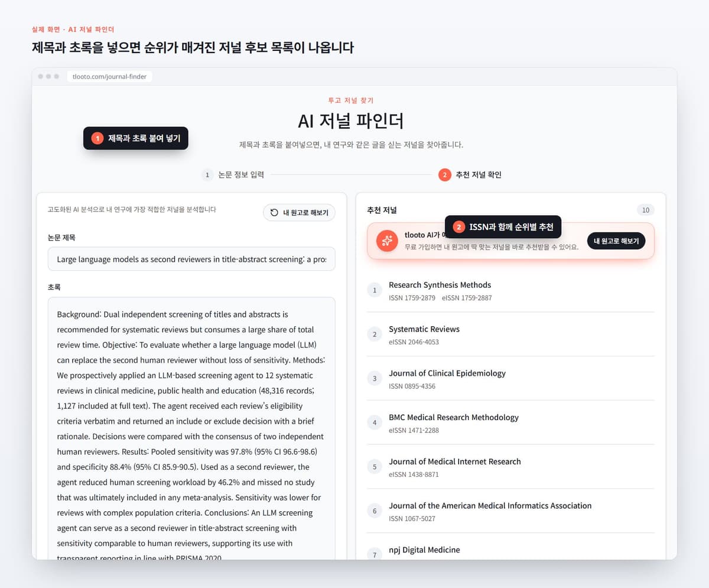Click the dark 내 원고로 해보기 banner button
The image size is (709, 588).
click(x=616, y=241)
